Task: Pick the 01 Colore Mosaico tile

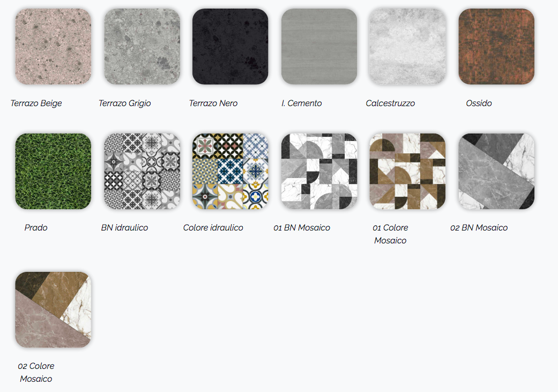Action: (407, 171)
